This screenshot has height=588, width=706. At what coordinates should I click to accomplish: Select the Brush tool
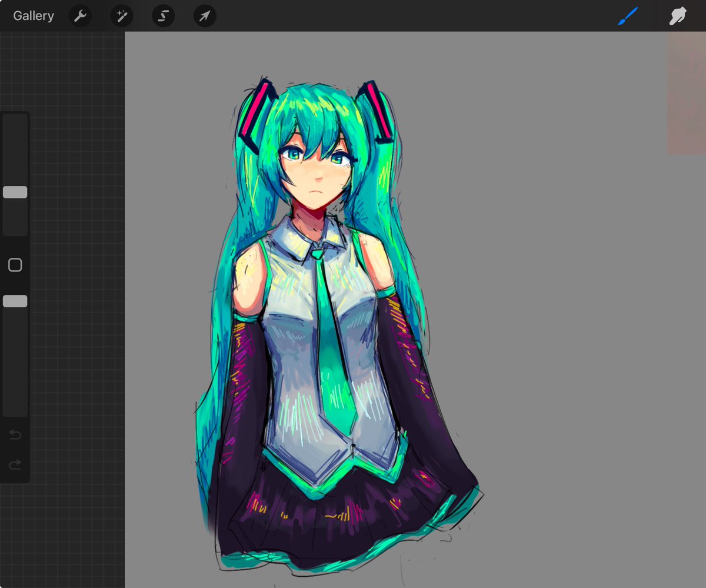[x=628, y=16]
